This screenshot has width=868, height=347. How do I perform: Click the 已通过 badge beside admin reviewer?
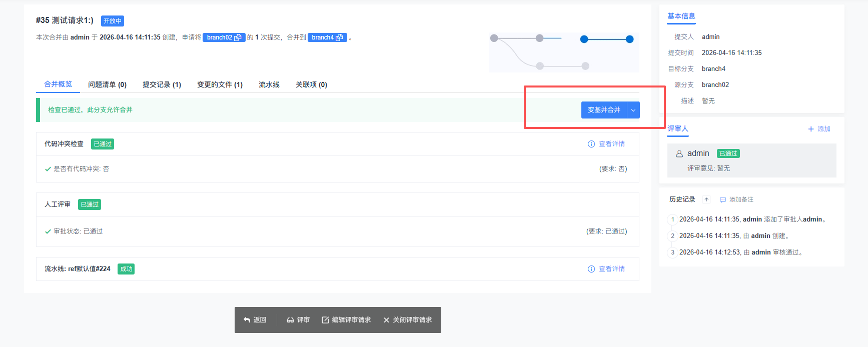728,153
